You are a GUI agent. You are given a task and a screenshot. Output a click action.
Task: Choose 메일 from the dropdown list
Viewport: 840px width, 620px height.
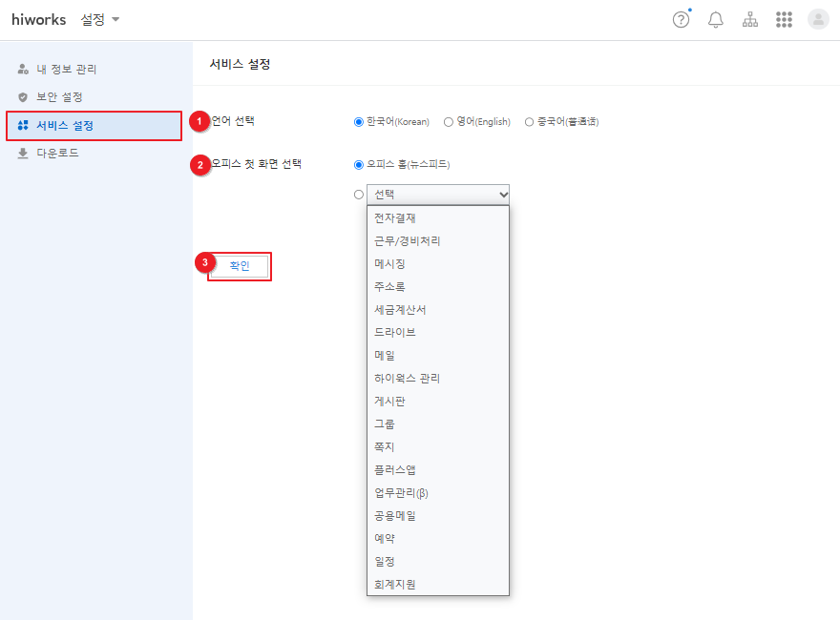pos(438,356)
